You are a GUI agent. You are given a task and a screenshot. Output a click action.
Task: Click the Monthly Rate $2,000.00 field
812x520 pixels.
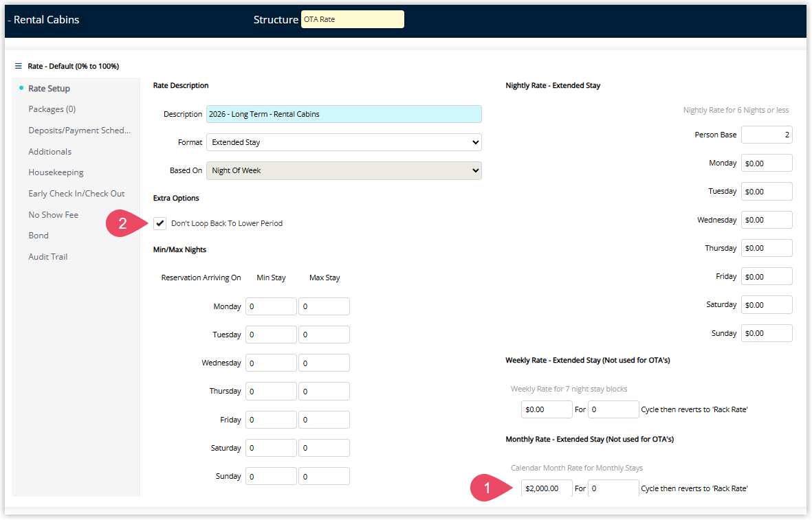coord(547,488)
